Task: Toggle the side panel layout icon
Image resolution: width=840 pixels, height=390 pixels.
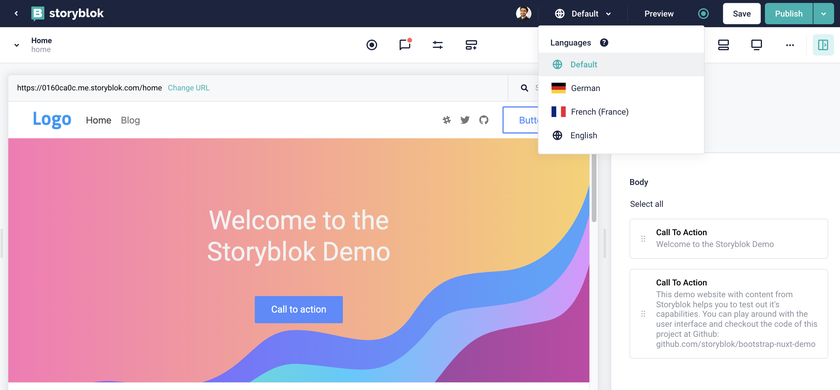Action: coord(823,45)
